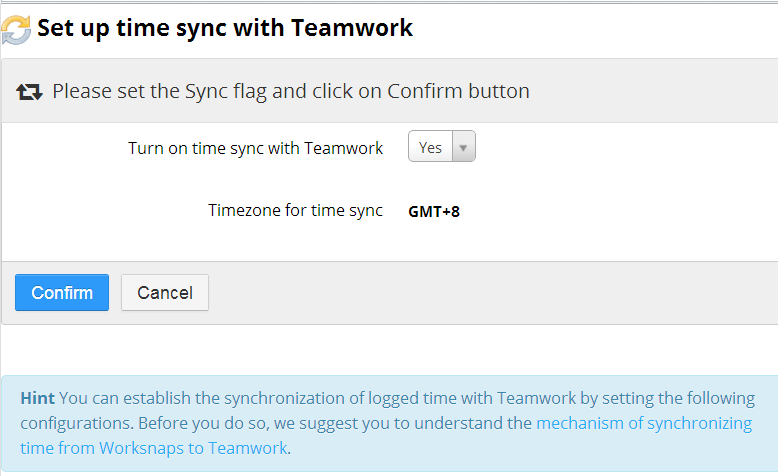Screen dimensions: 778x476
Task: Click the 'Turn on time sync with Teamwork' label
Action: tap(255, 148)
